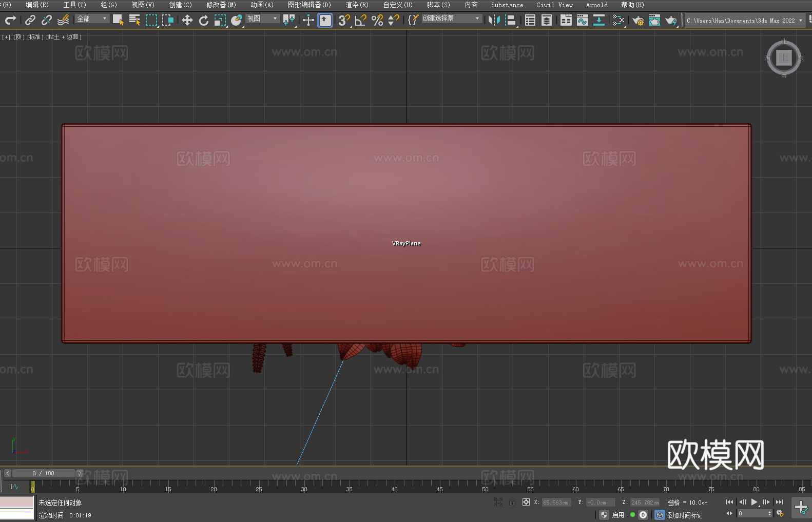Select the Link objects tool
Image resolution: width=812 pixels, height=522 pixels.
[30, 20]
